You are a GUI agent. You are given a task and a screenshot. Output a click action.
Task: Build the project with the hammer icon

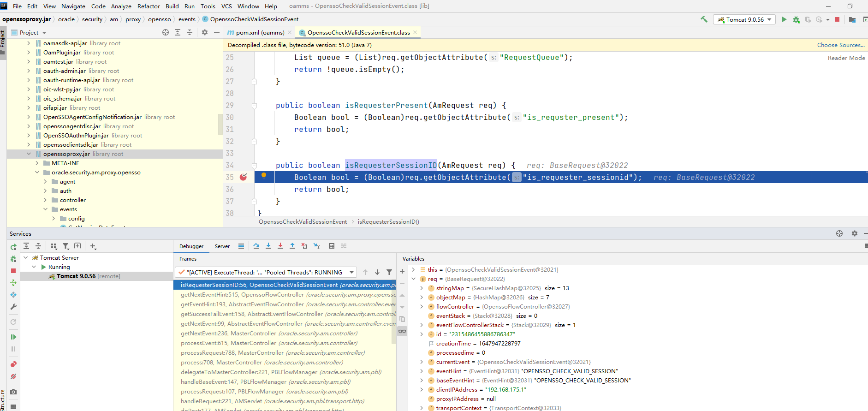704,19
